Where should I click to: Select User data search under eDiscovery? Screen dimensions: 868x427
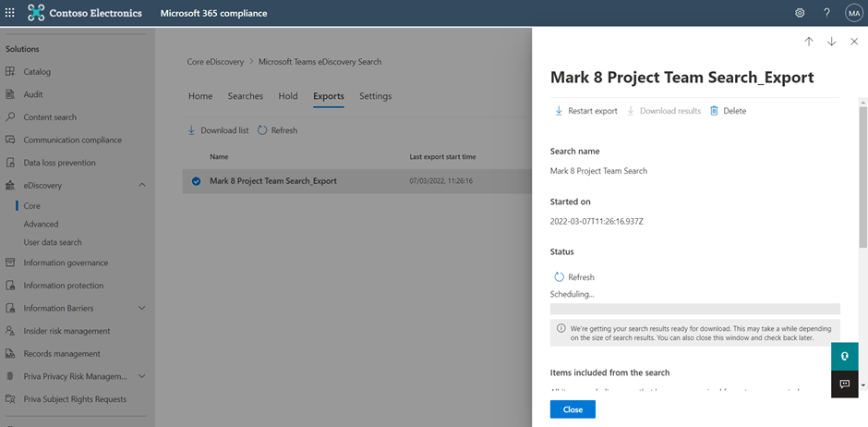53,242
